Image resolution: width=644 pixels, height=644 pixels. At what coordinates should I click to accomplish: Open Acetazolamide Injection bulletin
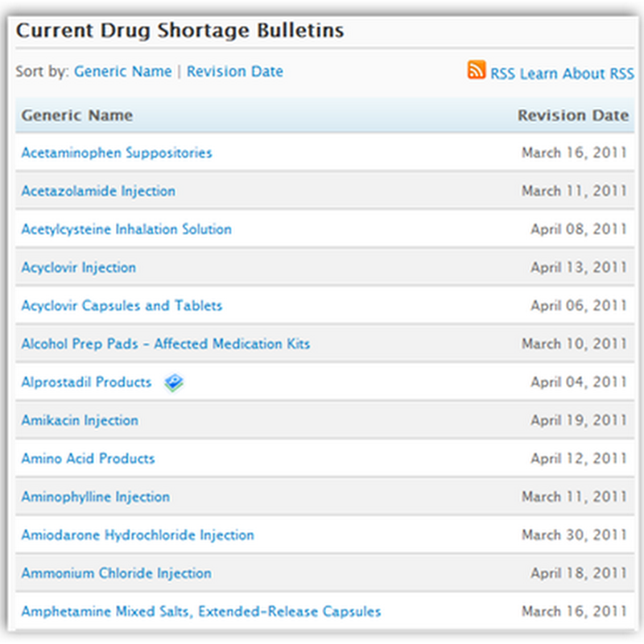pos(98,191)
